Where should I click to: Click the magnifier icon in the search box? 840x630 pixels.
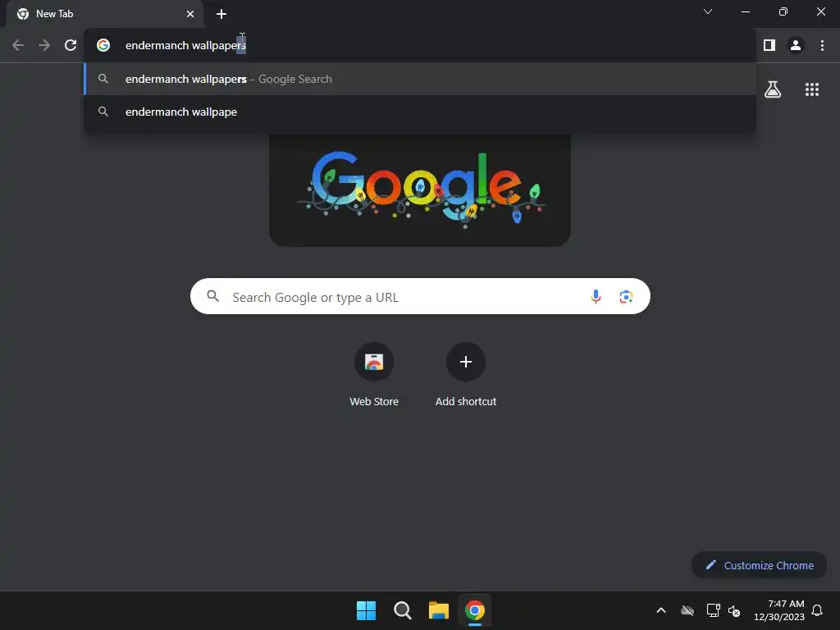click(213, 296)
